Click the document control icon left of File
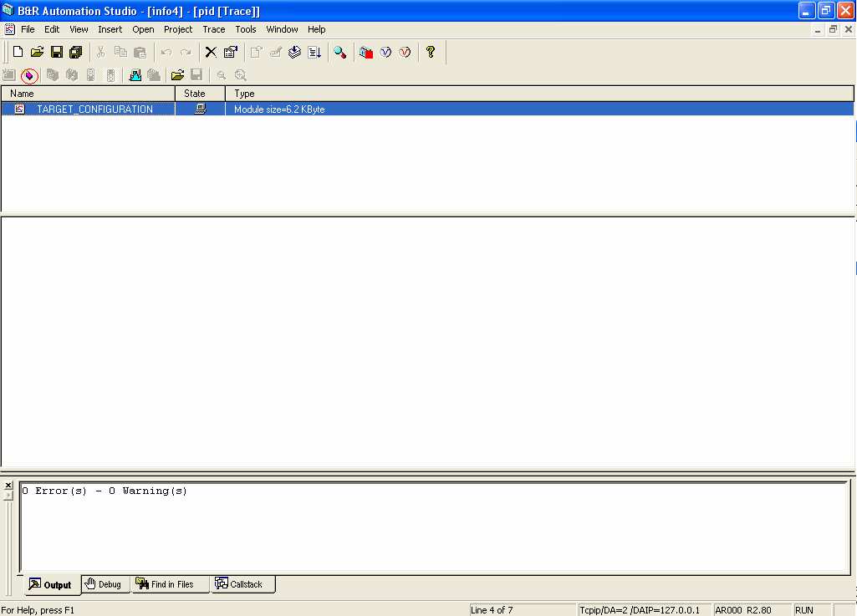857x616 pixels. point(9,29)
